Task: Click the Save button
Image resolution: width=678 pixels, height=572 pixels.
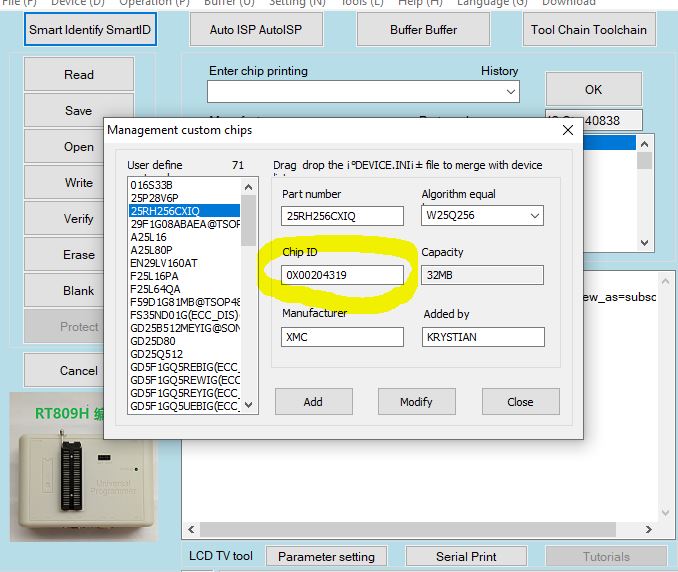Action: pyautogui.click(x=64, y=110)
